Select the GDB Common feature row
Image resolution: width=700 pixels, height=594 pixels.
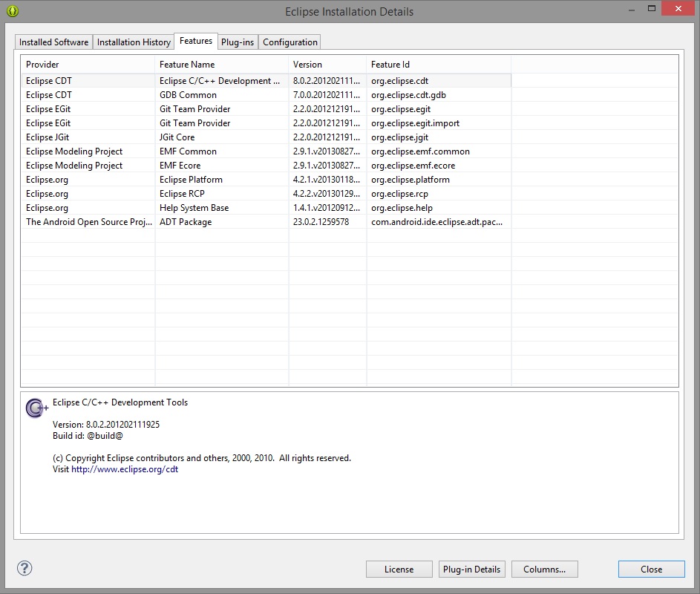(266, 95)
